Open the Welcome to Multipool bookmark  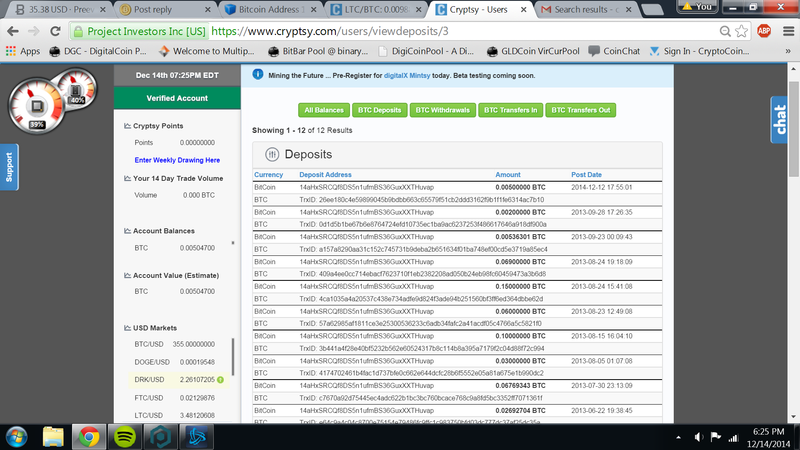tap(206, 51)
